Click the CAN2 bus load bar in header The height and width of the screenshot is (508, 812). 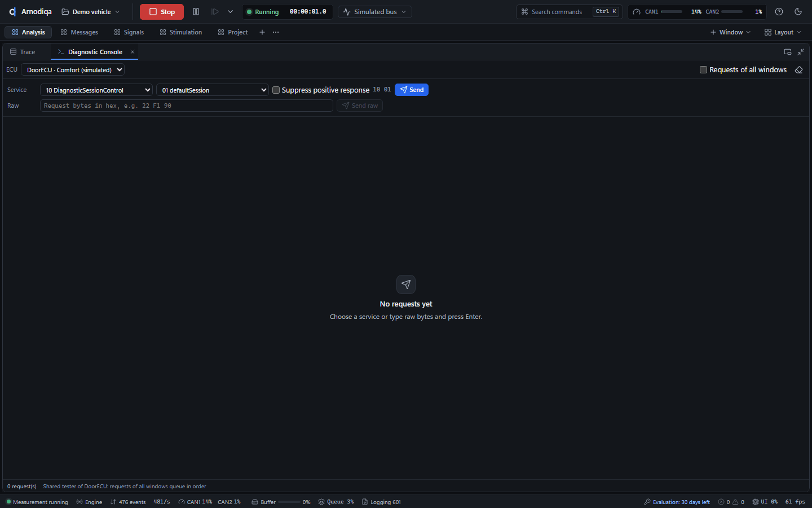[x=732, y=12]
